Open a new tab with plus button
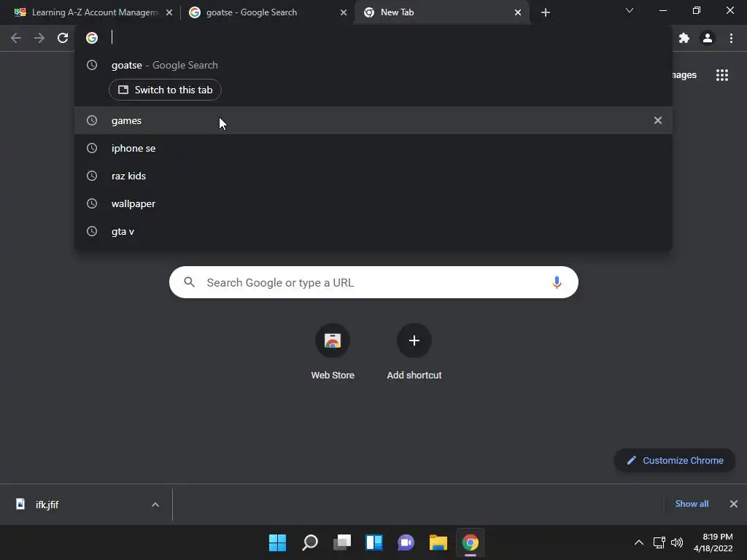The width and height of the screenshot is (747, 560). coord(546,12)
